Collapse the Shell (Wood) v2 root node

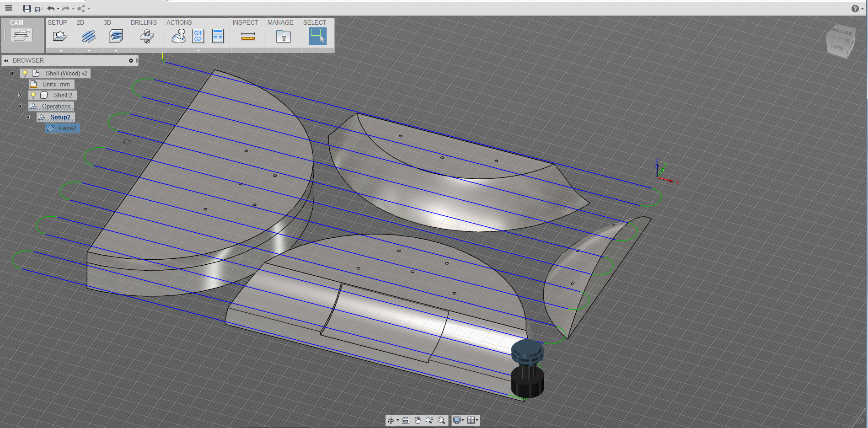click(11, 73)
